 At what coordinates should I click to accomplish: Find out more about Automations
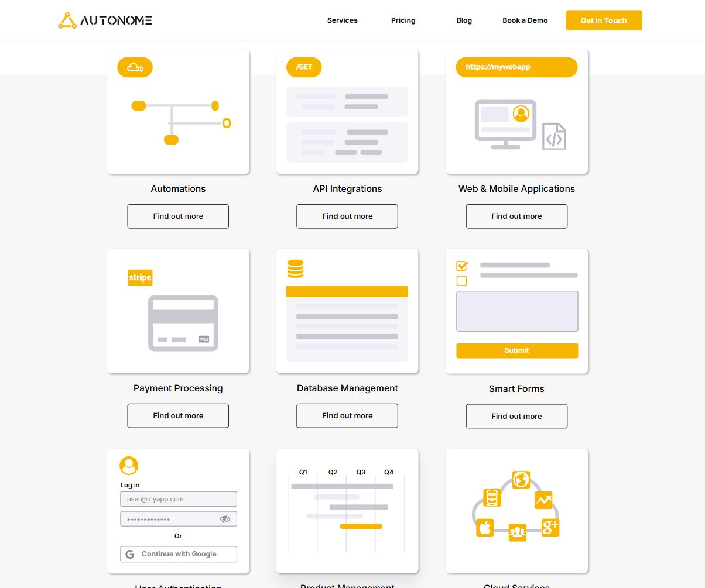178,216
